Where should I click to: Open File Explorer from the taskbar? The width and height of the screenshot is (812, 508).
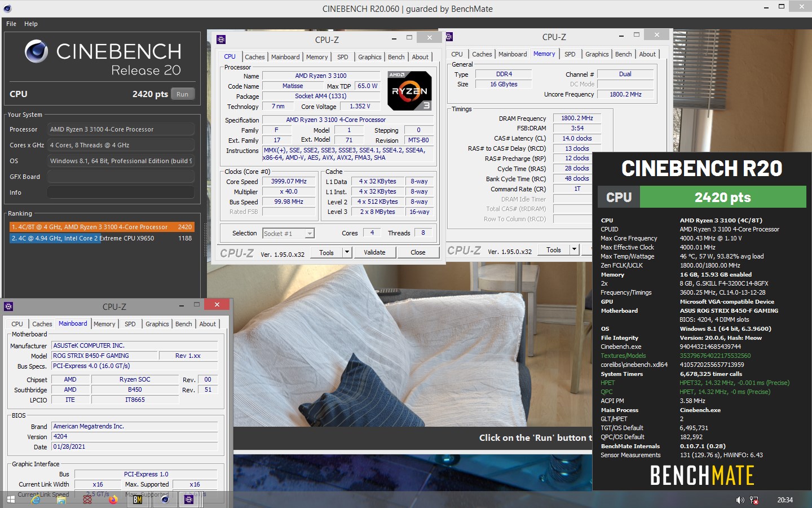[x=61, y=500]
